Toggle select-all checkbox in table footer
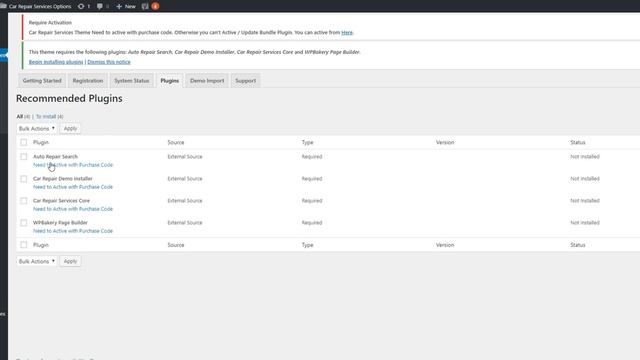Screen dimensions: 640x360 pyautogui.click(x=24, y=245)
